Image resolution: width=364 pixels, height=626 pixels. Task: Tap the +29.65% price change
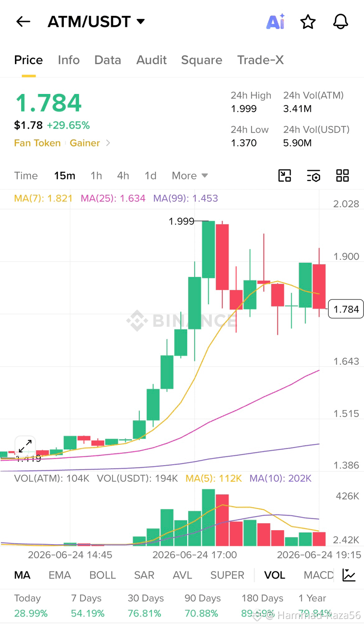[68, 125]
